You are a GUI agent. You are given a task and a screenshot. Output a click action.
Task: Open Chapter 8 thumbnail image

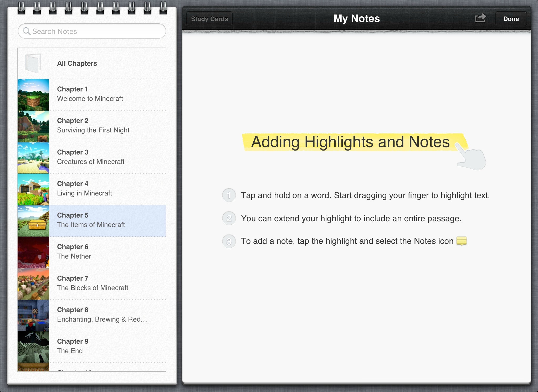tap(33, 316)
